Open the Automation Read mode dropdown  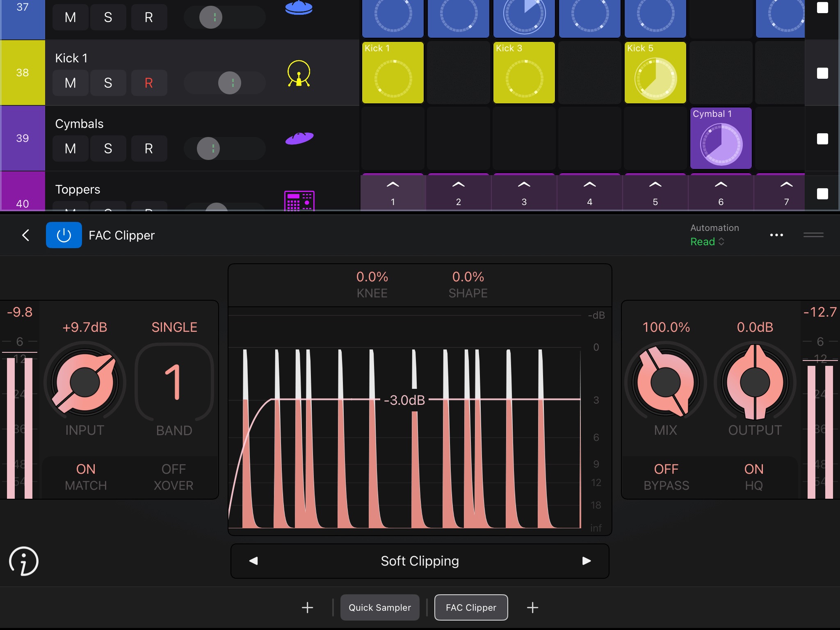click(x=707, y=242)
